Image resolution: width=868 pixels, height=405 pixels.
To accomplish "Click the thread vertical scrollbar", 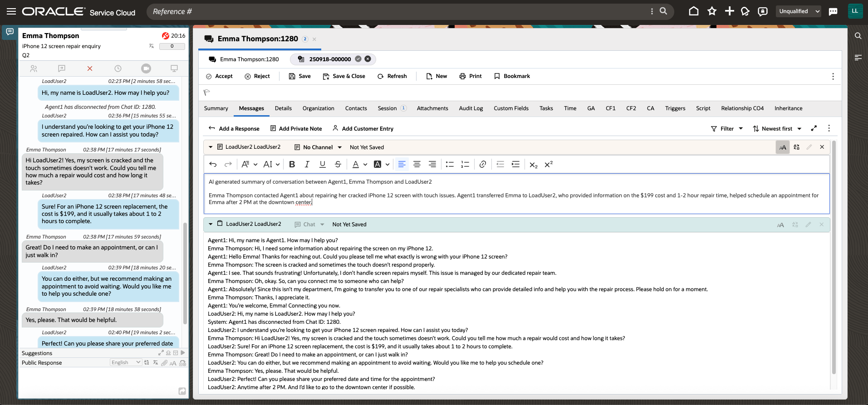I will tap(834, 258).
